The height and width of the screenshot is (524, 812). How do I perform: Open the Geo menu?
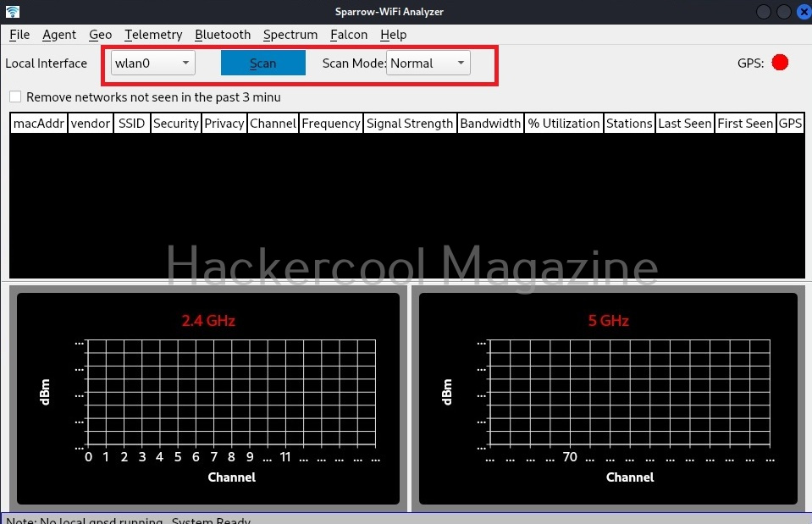click(100, 35)
